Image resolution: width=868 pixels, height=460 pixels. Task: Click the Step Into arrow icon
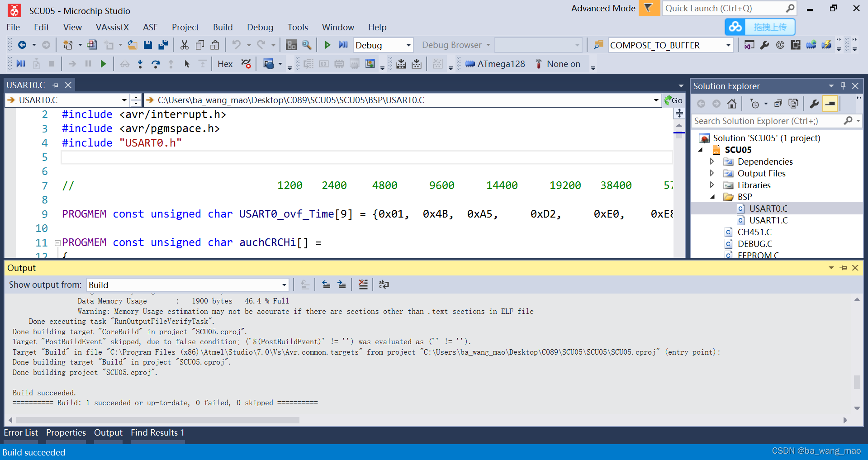pyautogui.click(x=140, y=64)
